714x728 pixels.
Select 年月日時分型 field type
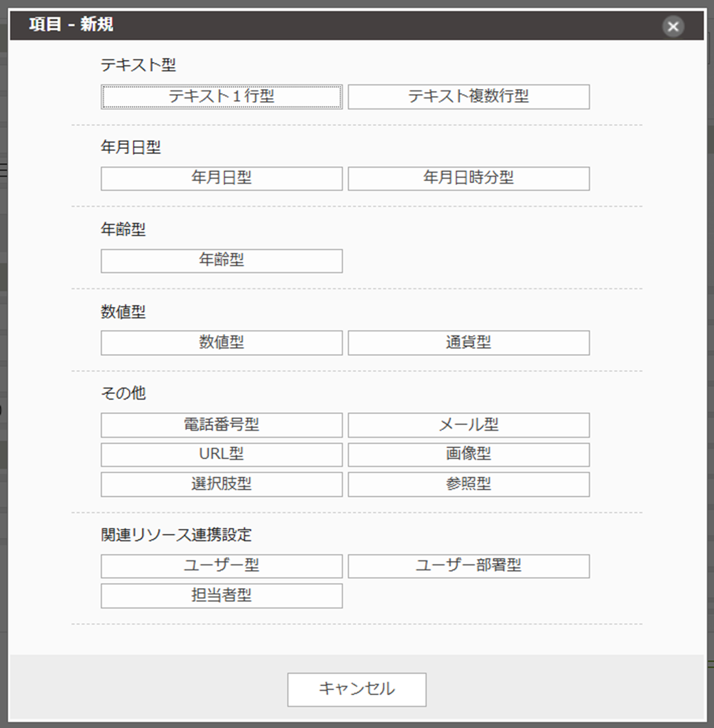[x=468, y=179]
